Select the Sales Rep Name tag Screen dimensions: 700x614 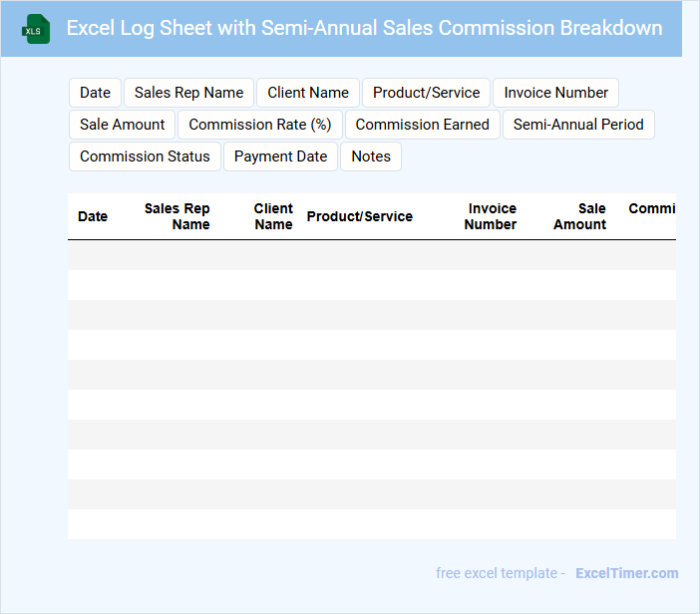(x=188, y=93)
